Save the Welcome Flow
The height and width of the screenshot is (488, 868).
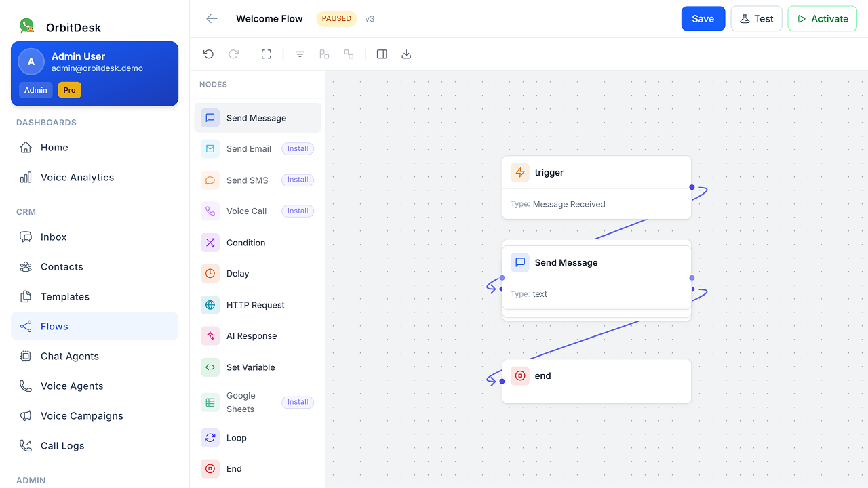point(703,19)
